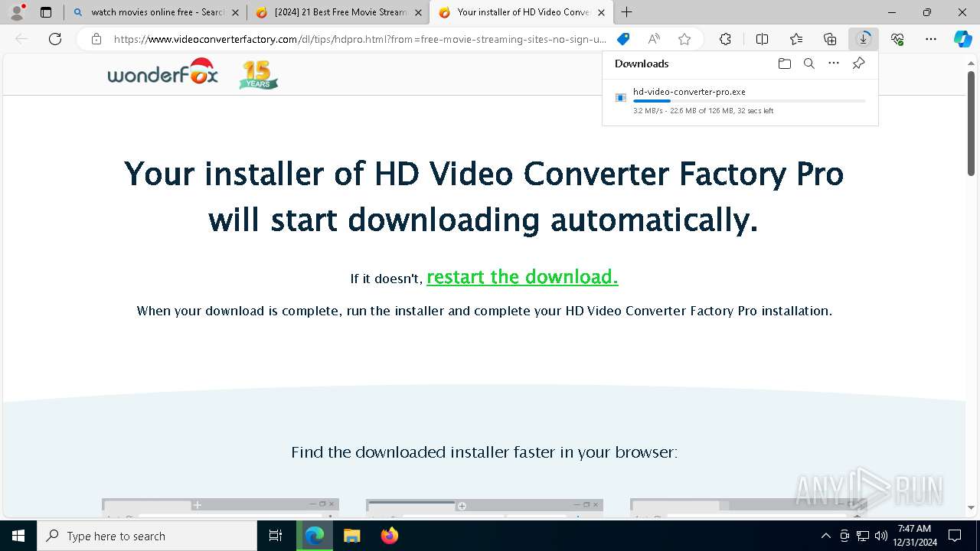Click the download progress bar
This screenshot has width=980, height=551.
coord(750,101)
